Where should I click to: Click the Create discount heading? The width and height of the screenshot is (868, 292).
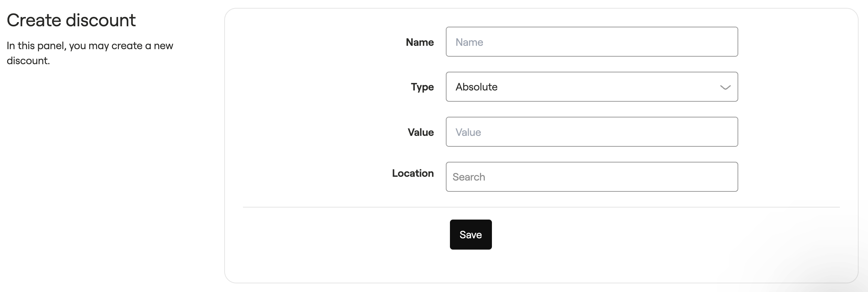(x=71, y=20)
